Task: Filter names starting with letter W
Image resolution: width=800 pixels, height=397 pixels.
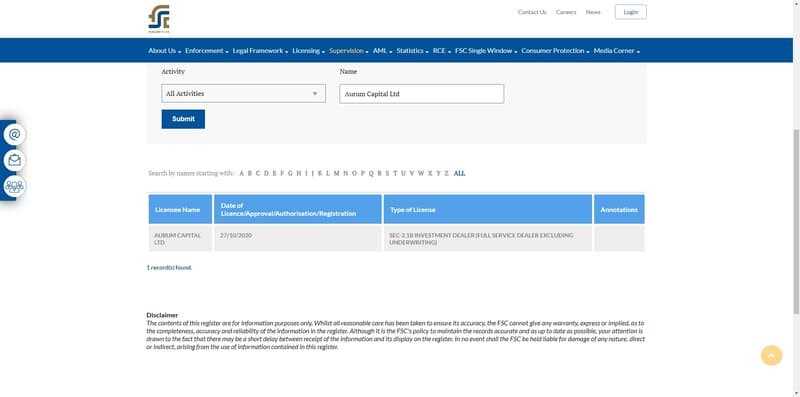Action: coord(421,173)
